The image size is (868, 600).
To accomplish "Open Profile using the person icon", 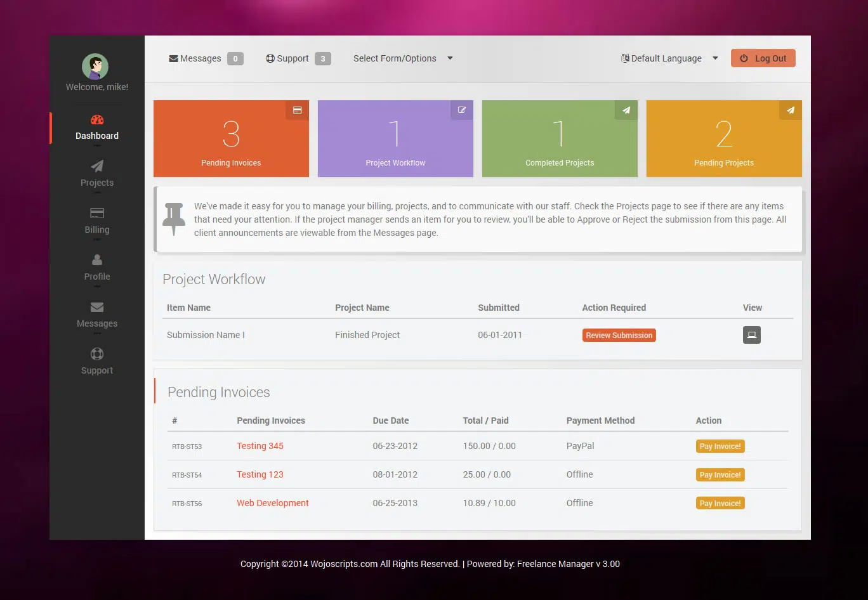I will click(97, 260).
